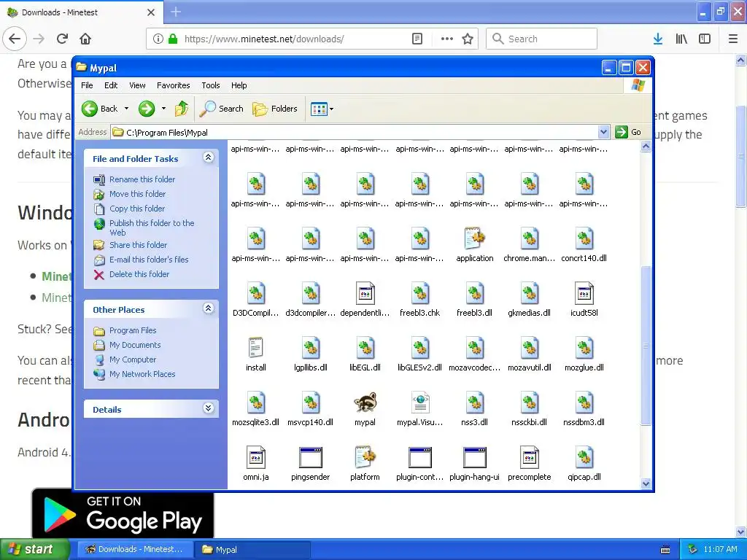Screen dimensions: 747x560
Task: Toggle reader view in the address bar
Action: point(417,39)
